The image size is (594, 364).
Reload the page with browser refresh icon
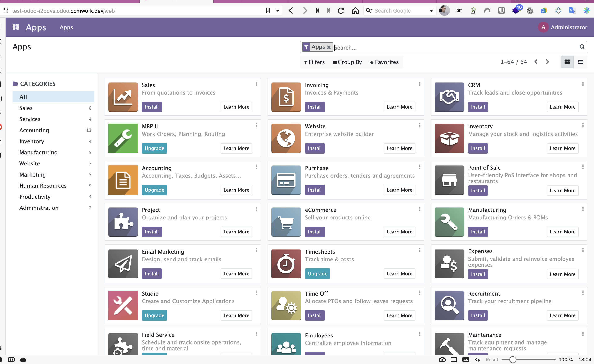pos(341,11)
